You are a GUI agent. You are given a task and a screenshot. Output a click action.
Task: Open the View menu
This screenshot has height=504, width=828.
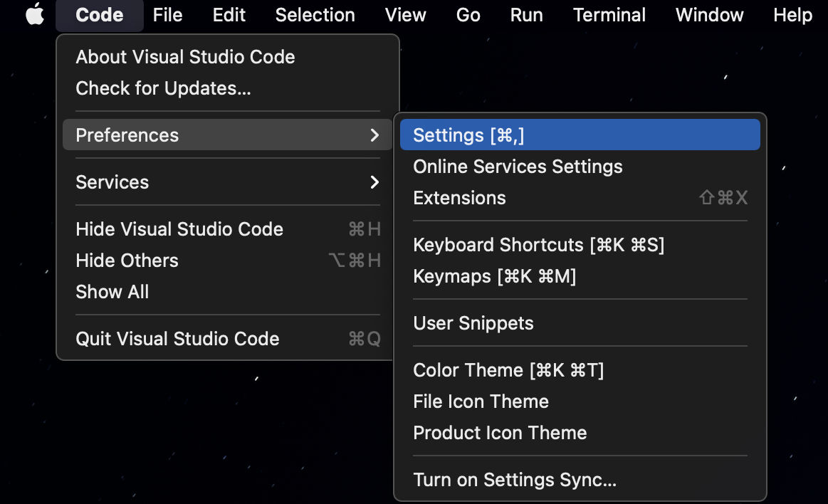coord(405,15)
